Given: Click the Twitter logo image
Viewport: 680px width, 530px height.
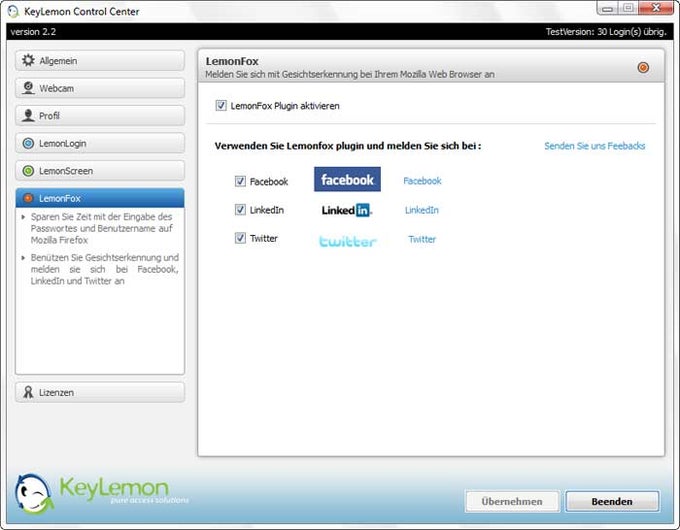Looking at the screenshot, I should [347, 241].
